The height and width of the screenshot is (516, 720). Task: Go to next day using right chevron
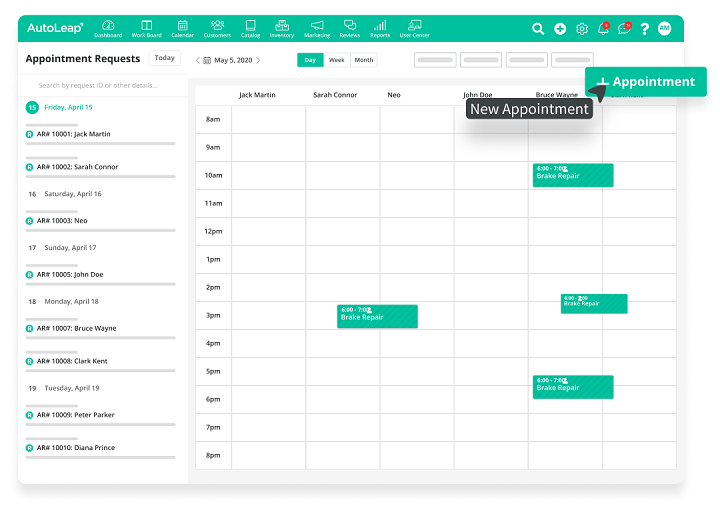tap(258, 60)
